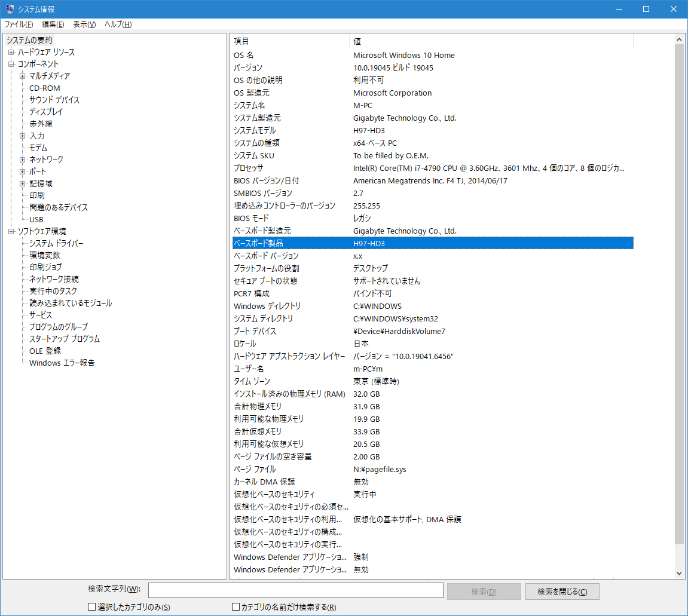Select the システム SKU row
This screenshot has height=616, width=688.
click(x=433, y=156)
